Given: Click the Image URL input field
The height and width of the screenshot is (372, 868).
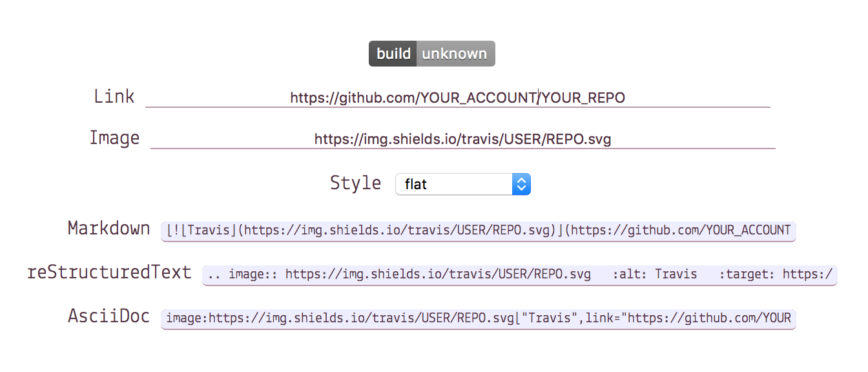Looking at the screenshot, I should (x=462, y=138).
